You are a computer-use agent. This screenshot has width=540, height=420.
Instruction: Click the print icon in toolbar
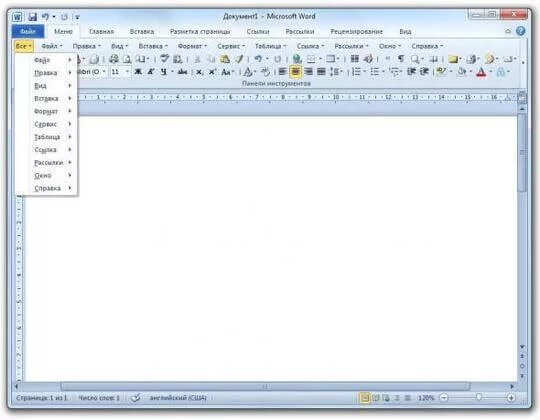pyautogui.click(x=114, y=59)
